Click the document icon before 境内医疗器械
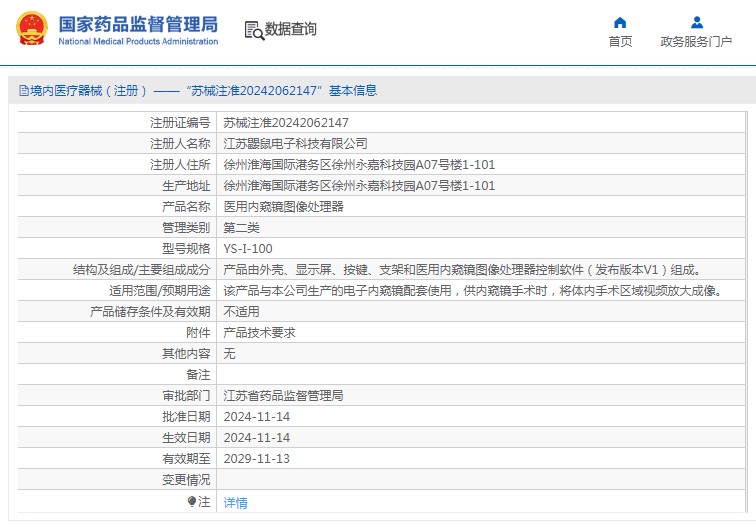The height and width of the screenshot is (530, 756). pos(23,91)
